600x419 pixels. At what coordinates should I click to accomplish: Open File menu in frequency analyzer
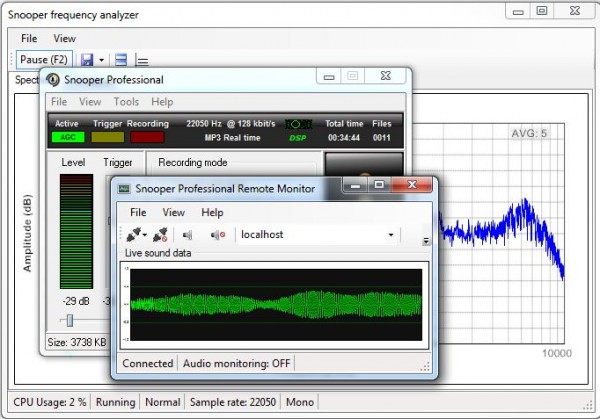29,39
